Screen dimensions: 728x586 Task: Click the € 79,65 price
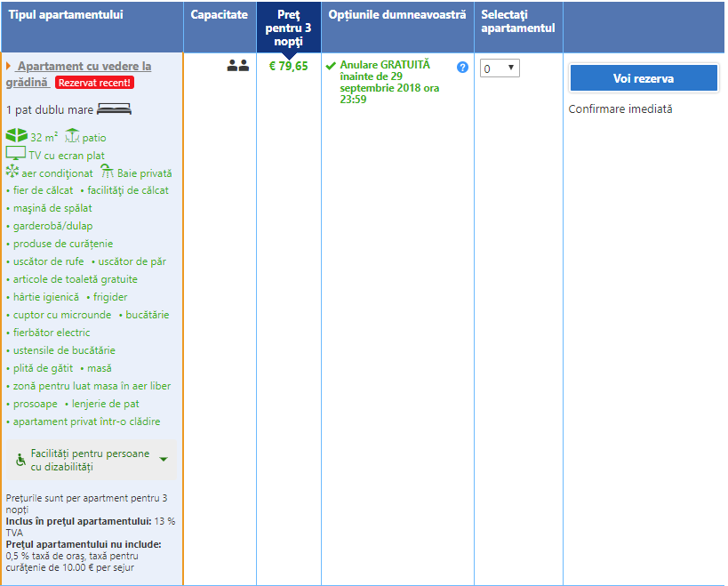pos(289,66)
